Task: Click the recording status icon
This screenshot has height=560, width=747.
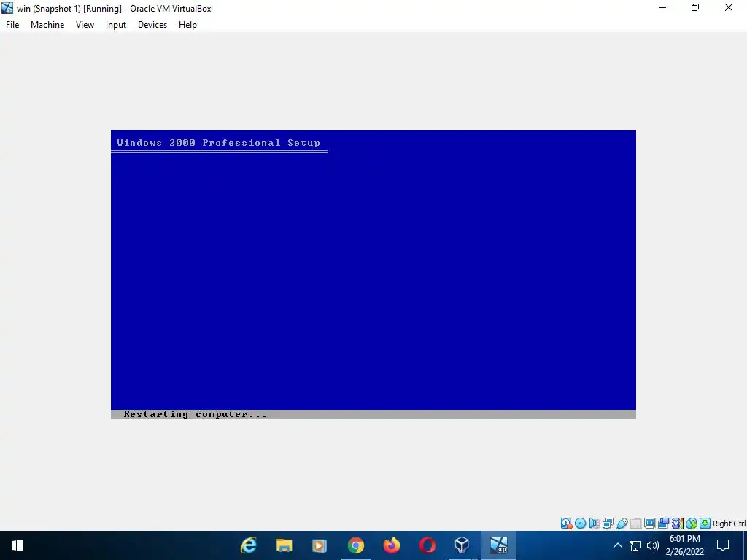Action: point(663,524)
